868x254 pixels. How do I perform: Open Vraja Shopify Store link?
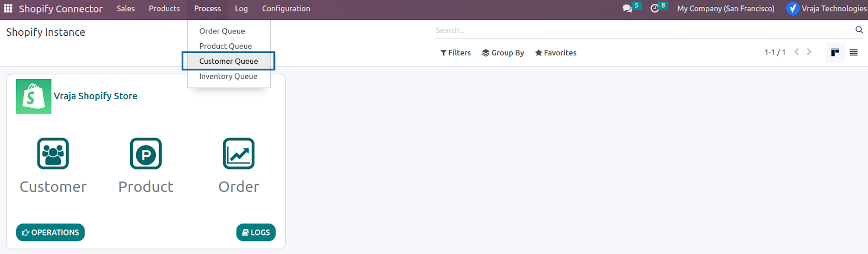(95, 96)
